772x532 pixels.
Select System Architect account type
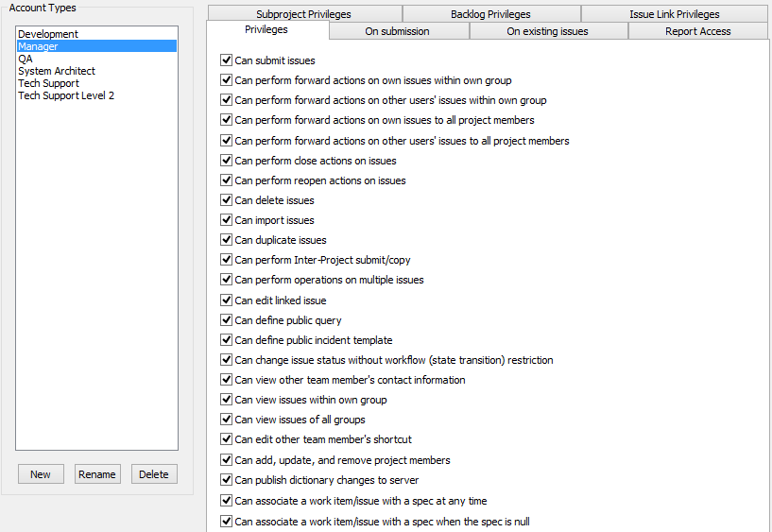tap(57, 71)
